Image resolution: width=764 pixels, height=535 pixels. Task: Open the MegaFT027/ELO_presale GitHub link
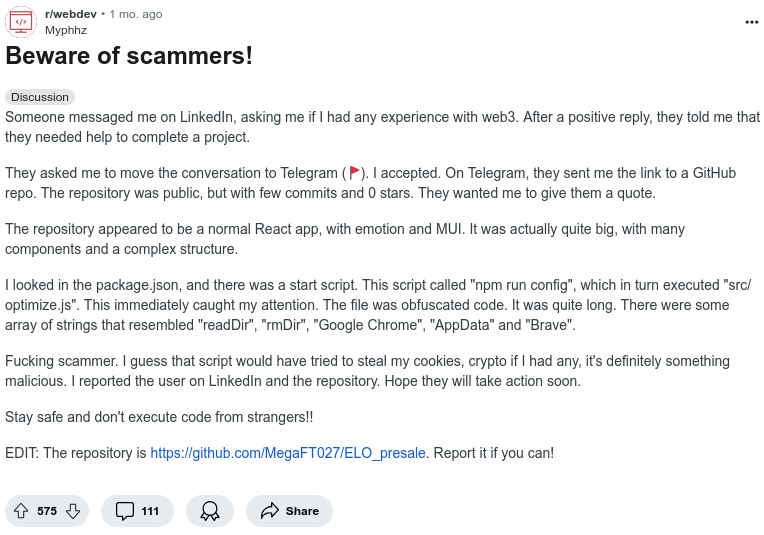[x=288, y=453]
